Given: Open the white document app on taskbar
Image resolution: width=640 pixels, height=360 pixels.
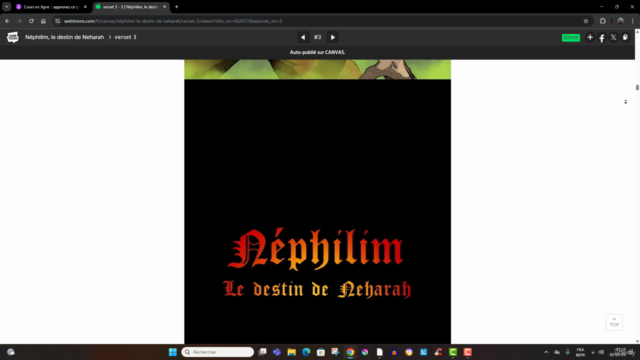Looking at the screenshot, I should tap(380, 352).
